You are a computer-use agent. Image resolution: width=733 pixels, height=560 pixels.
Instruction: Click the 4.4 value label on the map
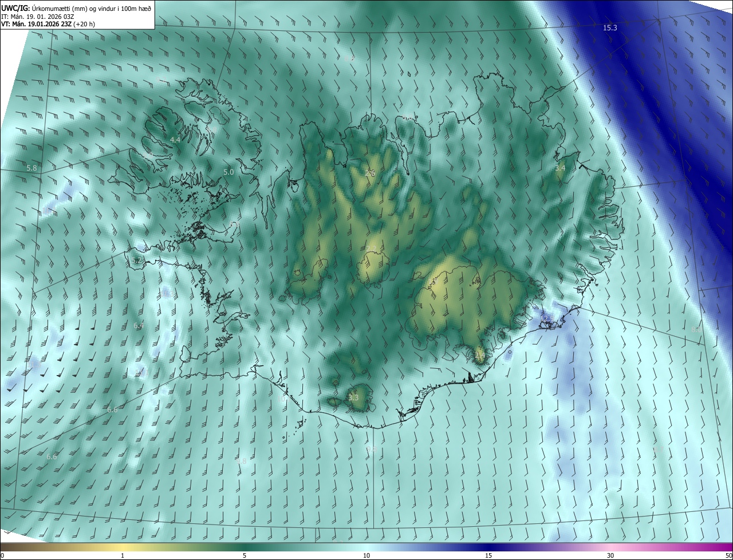point(175,140)
